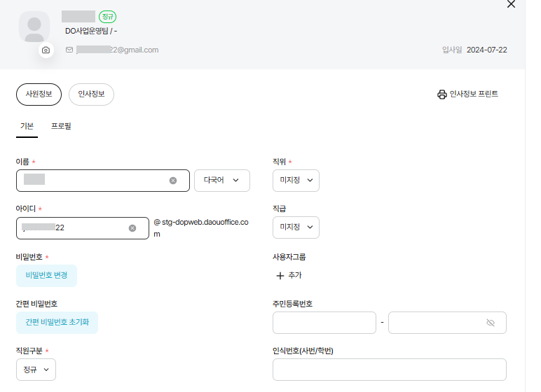Screen dimensions: 541x392
Task: Click the profile avatar placeholder
Action: (x=34, y=28)
